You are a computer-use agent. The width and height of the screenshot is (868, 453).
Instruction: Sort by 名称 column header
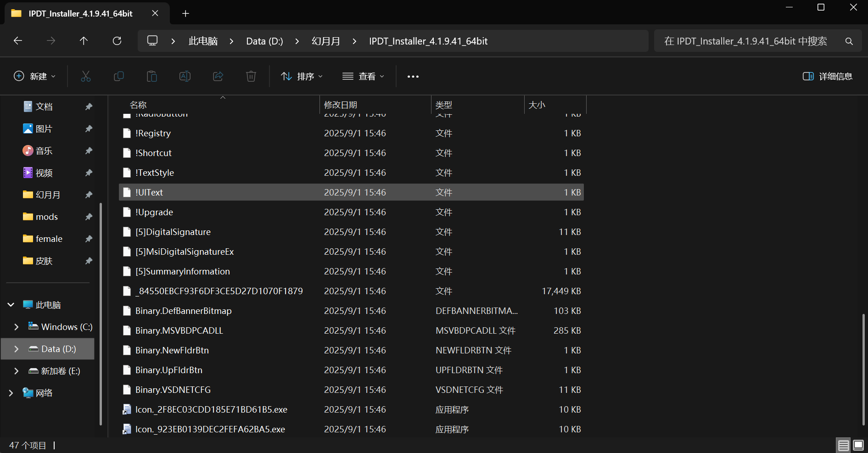(138, 105)
